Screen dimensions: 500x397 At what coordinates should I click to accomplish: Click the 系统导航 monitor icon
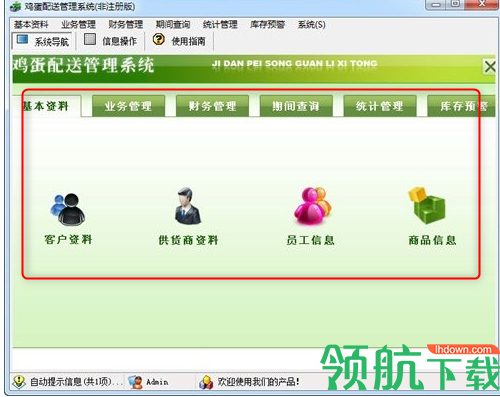(22, 40)
